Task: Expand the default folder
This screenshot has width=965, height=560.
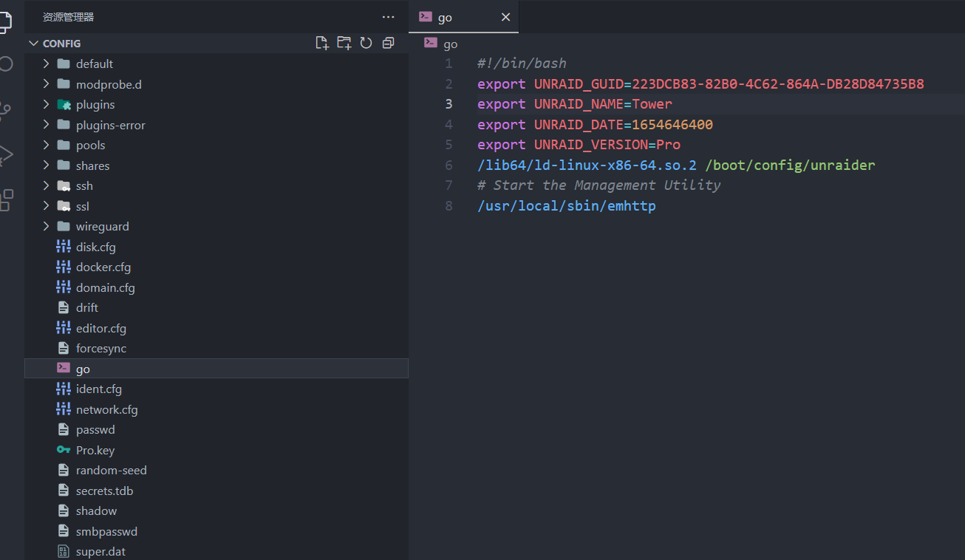Action: pyautogui.click(x=216, y=64)
